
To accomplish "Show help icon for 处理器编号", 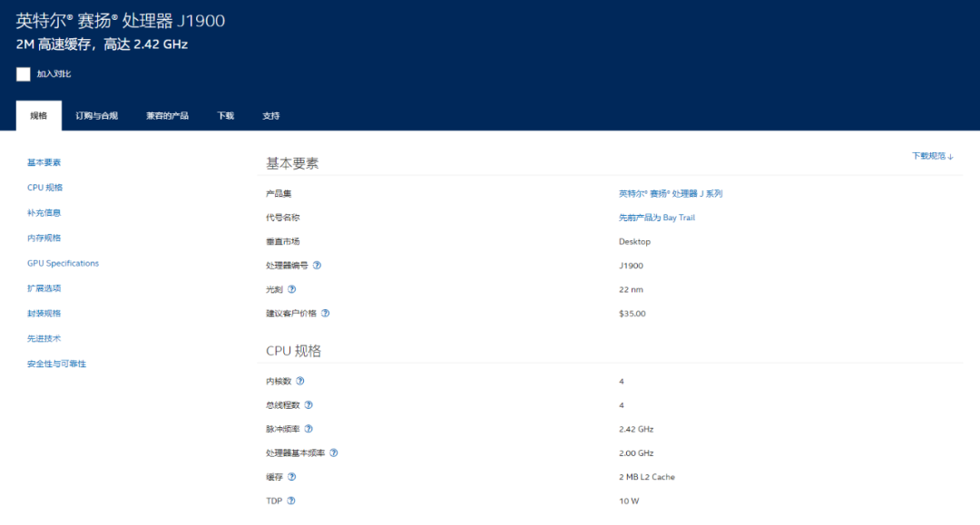I will click(317, 266).
